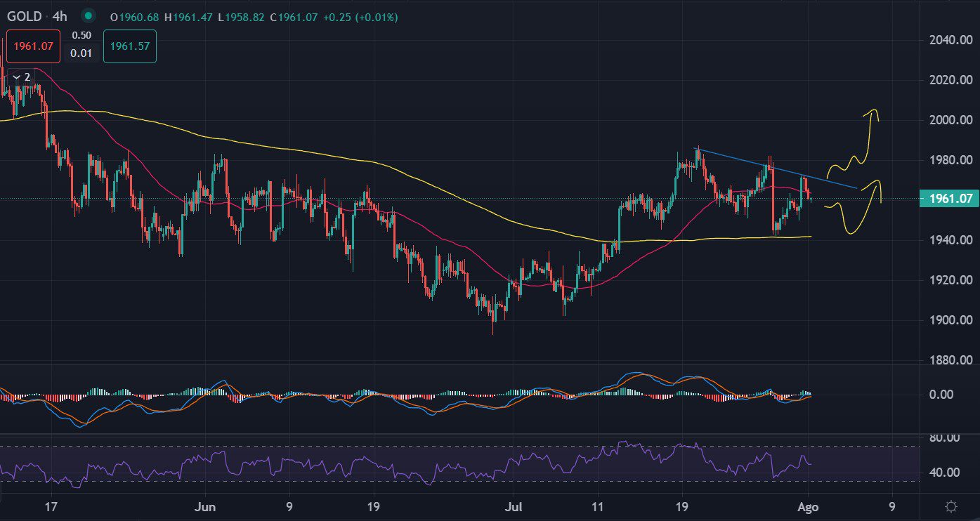Click the Jul label on time axis
The width and height of the screenshot is (980, 521).
pyautogui.click(x=509, y=506)
